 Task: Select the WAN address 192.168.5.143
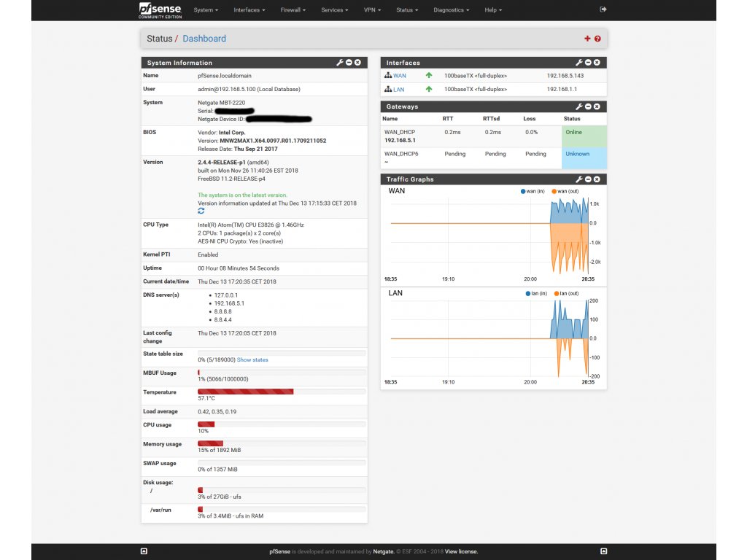565,76
